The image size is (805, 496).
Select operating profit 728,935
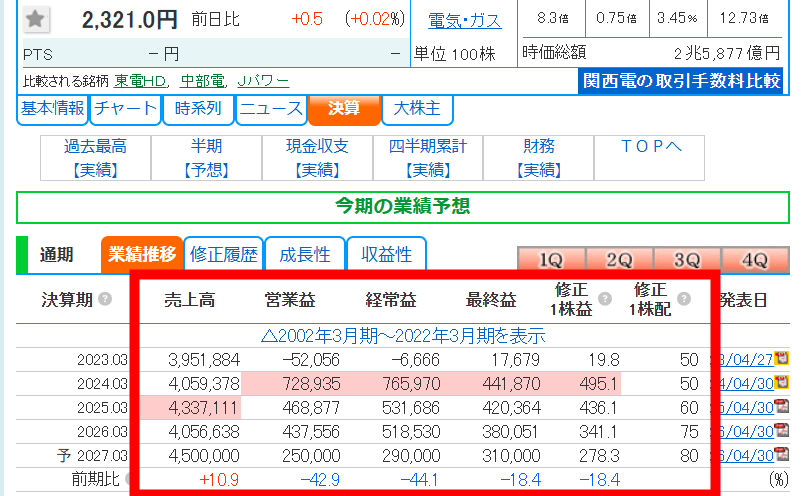(311, 384)
